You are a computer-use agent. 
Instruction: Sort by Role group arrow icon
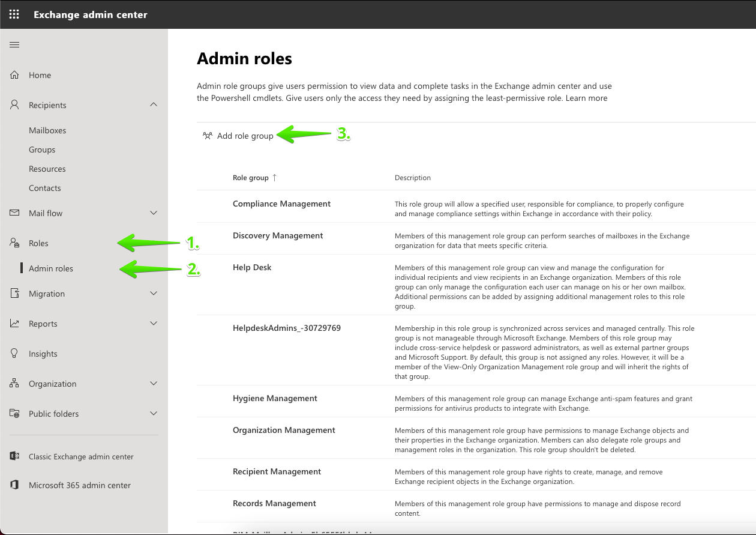click(275, 178)
